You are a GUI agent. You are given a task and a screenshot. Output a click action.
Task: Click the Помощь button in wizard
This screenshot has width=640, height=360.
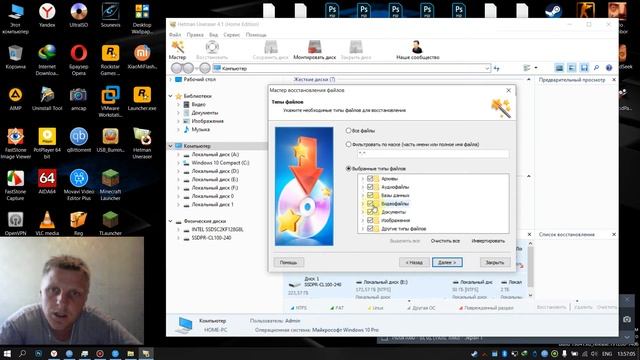coord(288,262)
